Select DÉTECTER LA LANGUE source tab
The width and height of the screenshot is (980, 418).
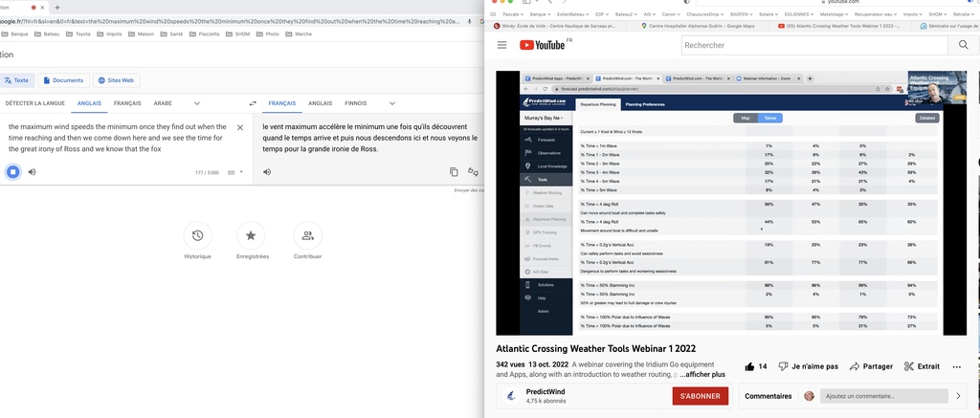[35, 103]
